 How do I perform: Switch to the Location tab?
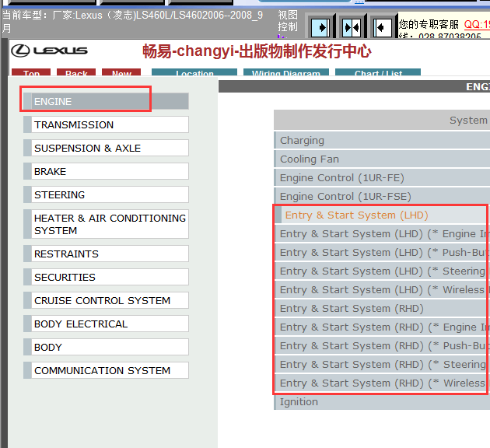(x=194, y=72)
